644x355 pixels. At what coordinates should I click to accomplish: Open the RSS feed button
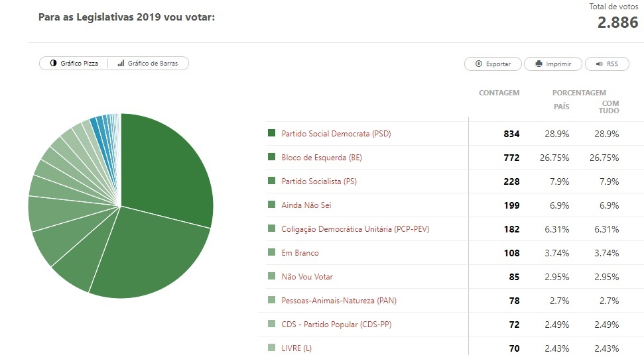pyautogui.click(x=606, y=64)
